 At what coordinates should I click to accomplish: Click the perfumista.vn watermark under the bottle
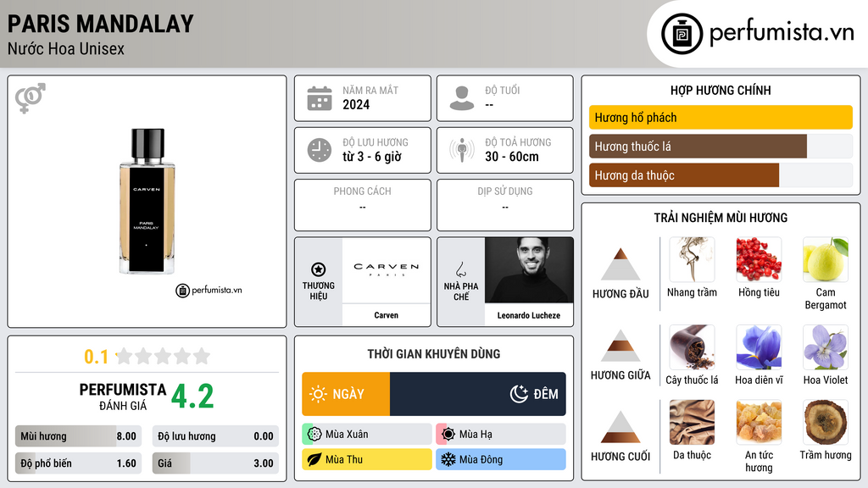pyautogui.click(x=209, y=290)
